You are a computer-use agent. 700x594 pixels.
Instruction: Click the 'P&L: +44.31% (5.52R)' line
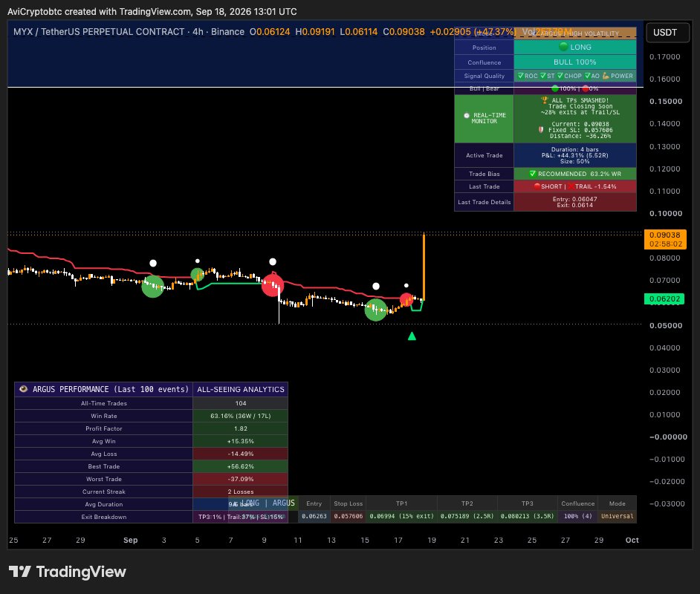575,155
